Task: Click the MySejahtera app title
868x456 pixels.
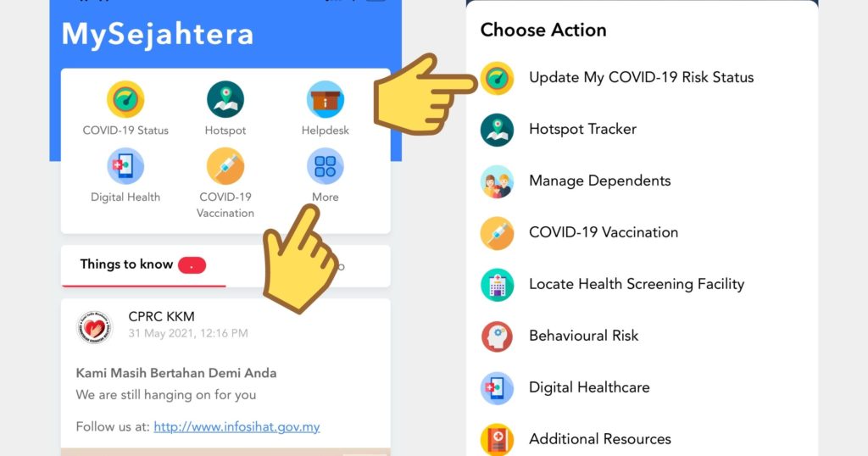Action: [158, 34]
